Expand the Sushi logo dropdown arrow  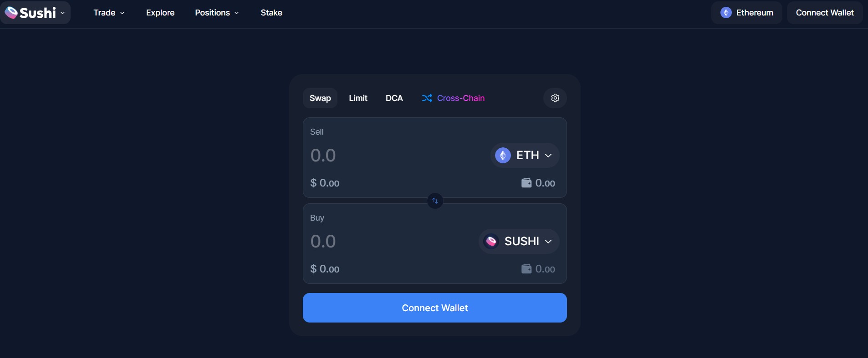pyautogui.click(x=63, y=13)
